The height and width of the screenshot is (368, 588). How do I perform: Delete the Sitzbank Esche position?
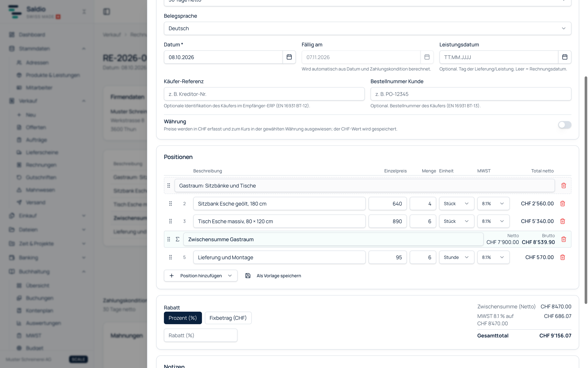click(563, 204)
